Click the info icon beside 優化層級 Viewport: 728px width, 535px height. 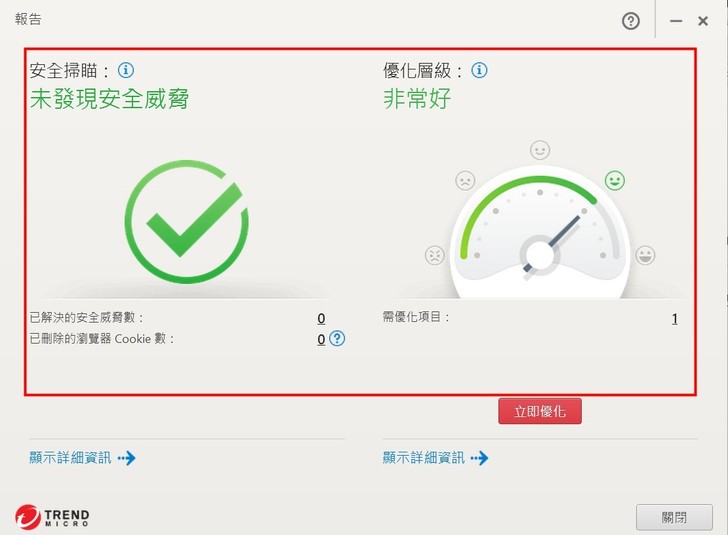tap(479, 70)
